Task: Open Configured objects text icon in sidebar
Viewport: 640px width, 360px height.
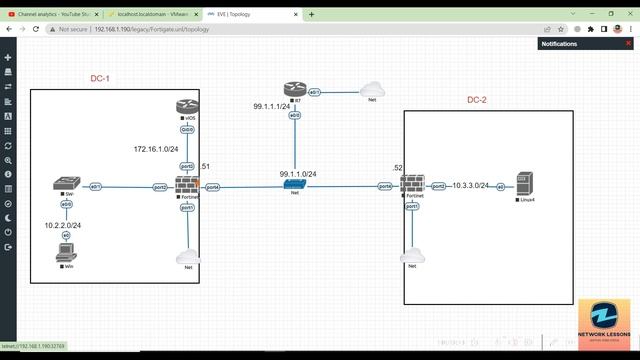Action: (x=8, y=116)
